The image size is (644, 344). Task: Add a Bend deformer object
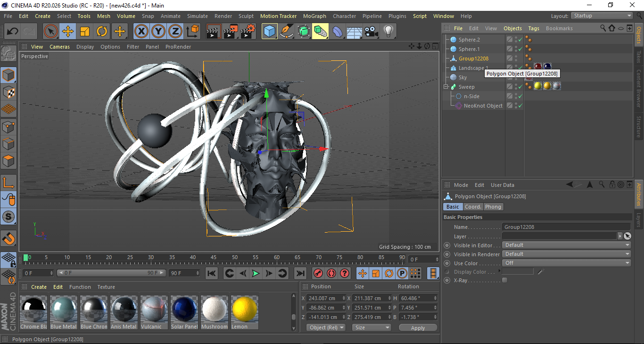click(337, 32)
